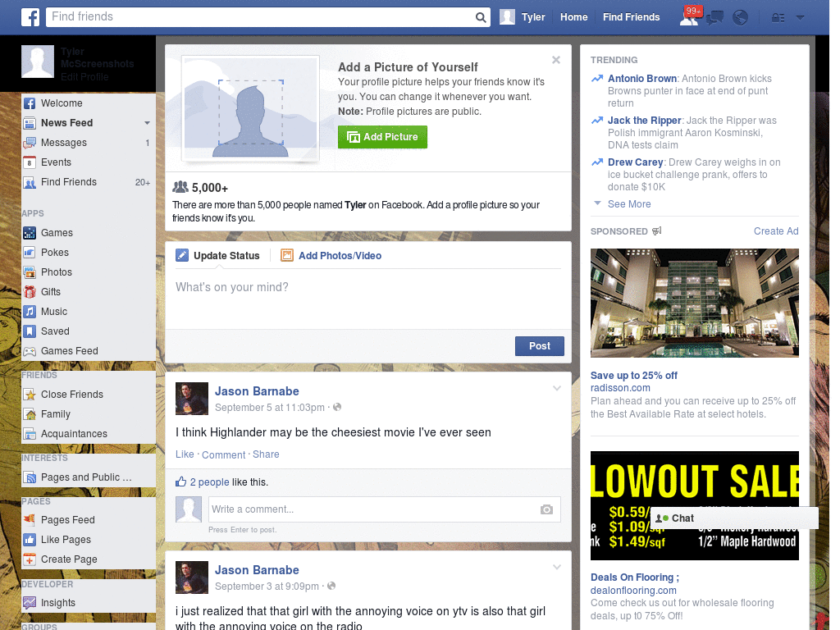Click the Games app icon
The image size is (840, 630).
point(30,233)
